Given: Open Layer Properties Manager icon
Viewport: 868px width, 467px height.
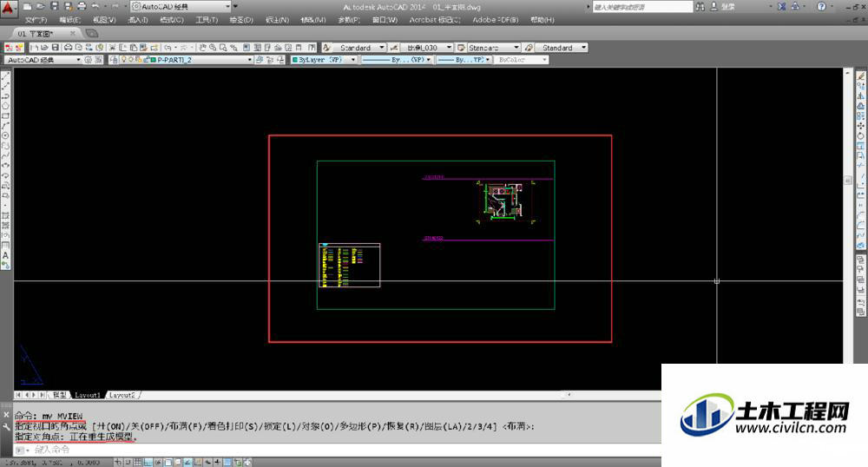Looking at the screenshot, I should point(114,59).
